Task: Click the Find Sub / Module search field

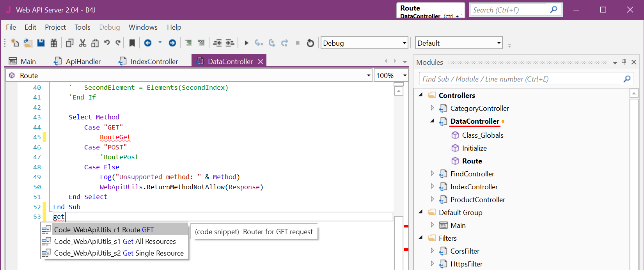Action: pyautogui.click(x=521, y=79)
